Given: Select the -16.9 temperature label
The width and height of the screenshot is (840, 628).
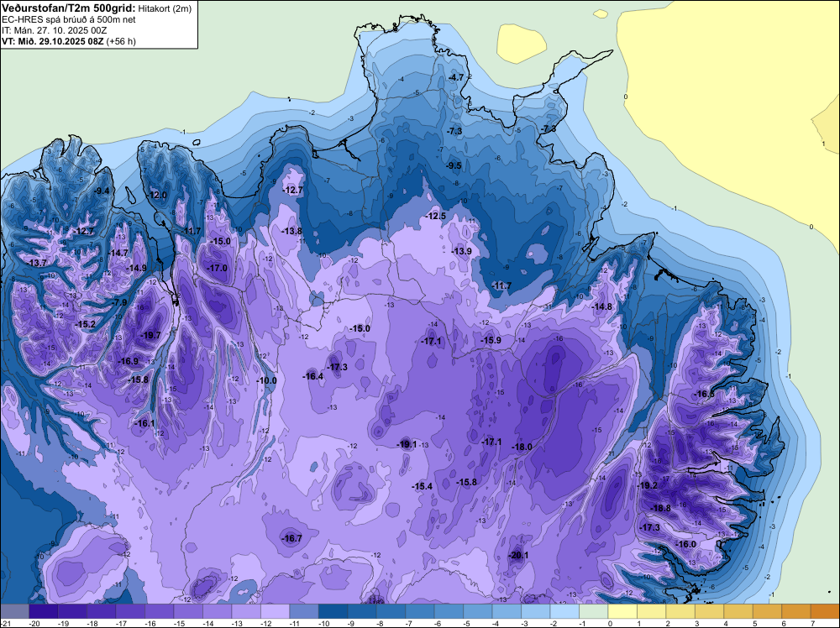Looking at the screenshot, I should [x=128, y=361].
